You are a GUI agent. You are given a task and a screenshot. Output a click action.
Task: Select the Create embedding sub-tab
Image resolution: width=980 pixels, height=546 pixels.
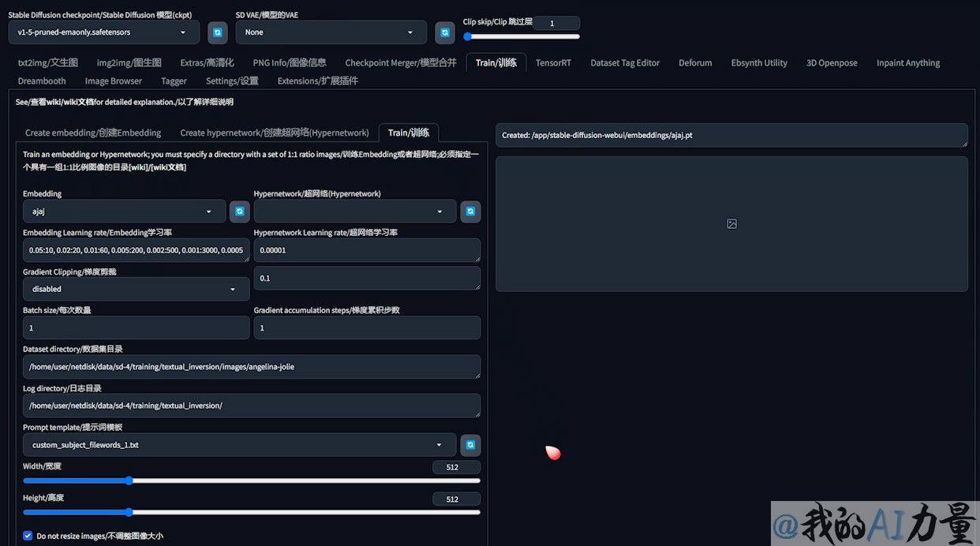(93, 133)
